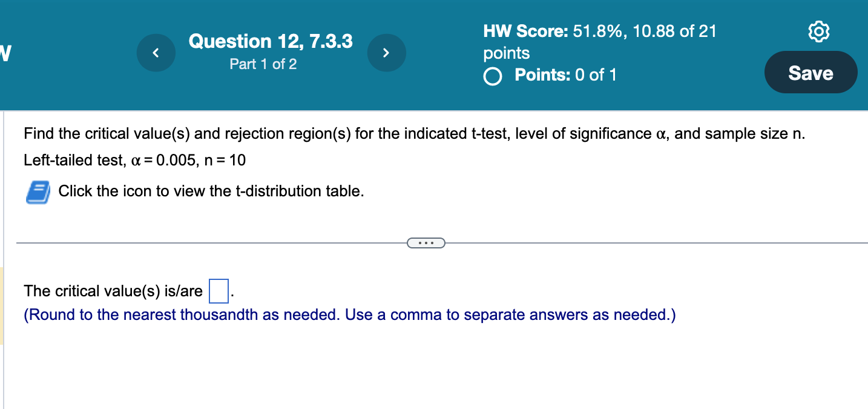
Task: Open the t-distribution table book icon
Action: (36, 191)
